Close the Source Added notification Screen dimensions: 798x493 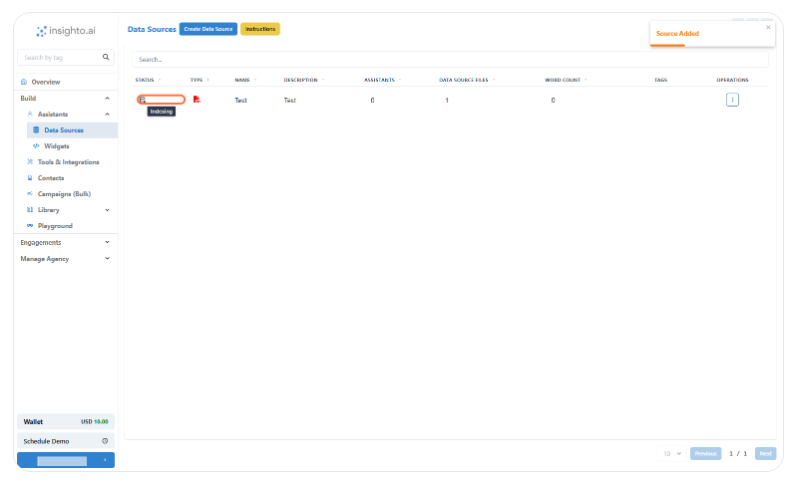[768, 27]
